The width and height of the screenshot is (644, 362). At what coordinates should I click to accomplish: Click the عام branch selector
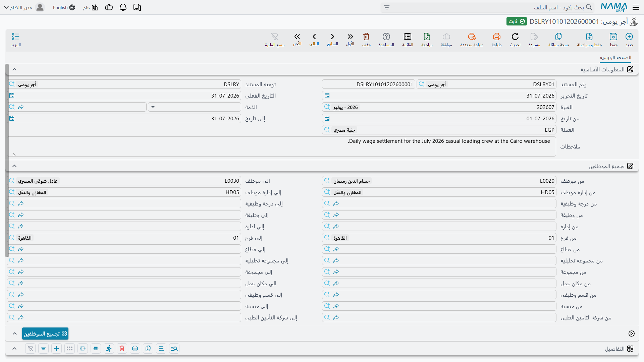91,7
